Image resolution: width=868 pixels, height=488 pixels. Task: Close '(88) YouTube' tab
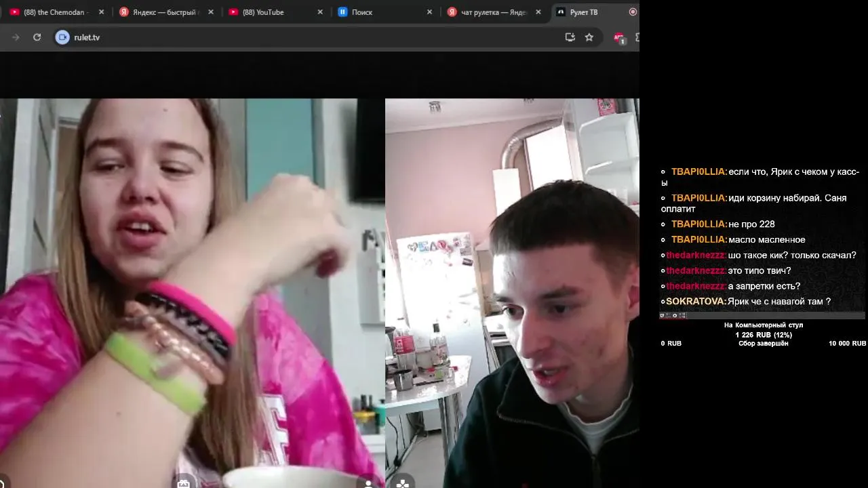click(320, 12)
